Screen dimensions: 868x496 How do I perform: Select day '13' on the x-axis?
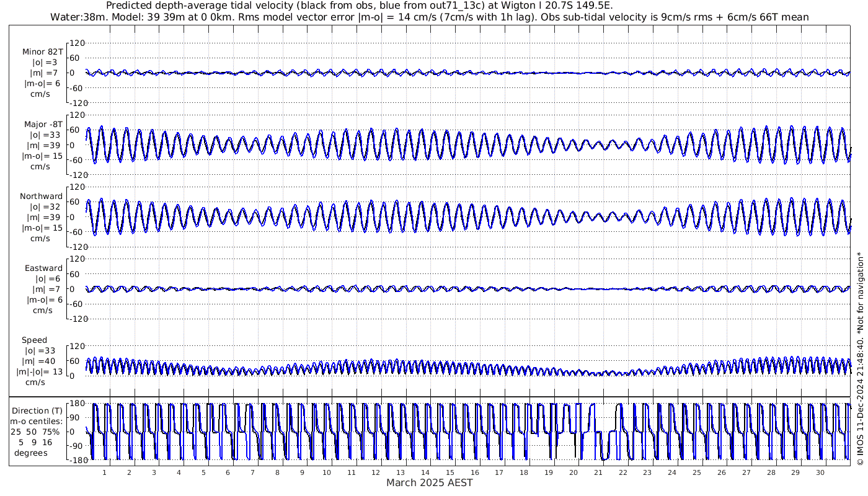401,472
